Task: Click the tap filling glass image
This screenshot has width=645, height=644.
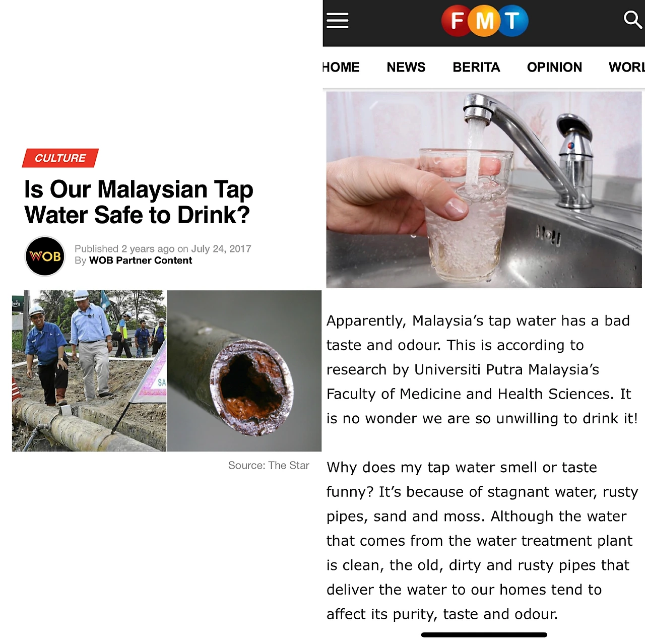Action: (484, 190)
